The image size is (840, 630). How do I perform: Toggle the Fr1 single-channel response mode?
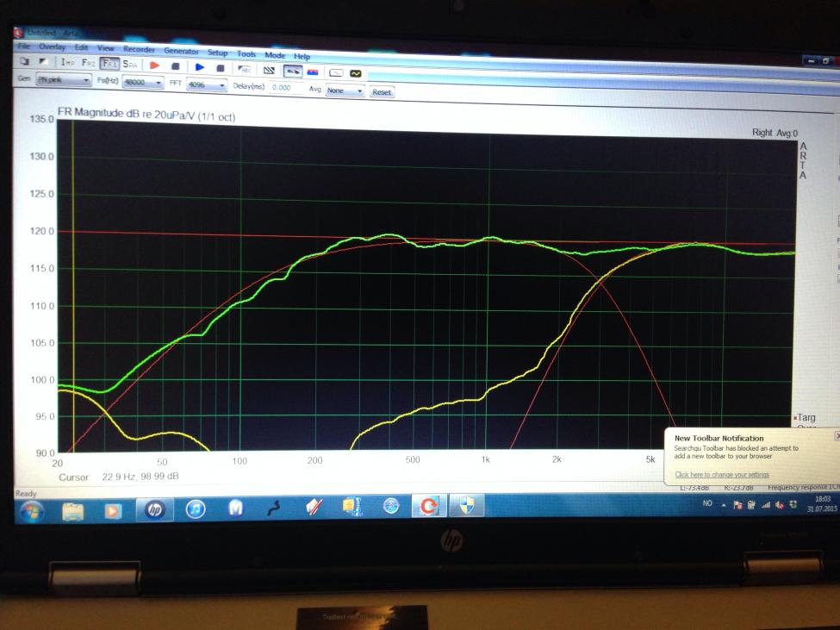tap(109, 63)
